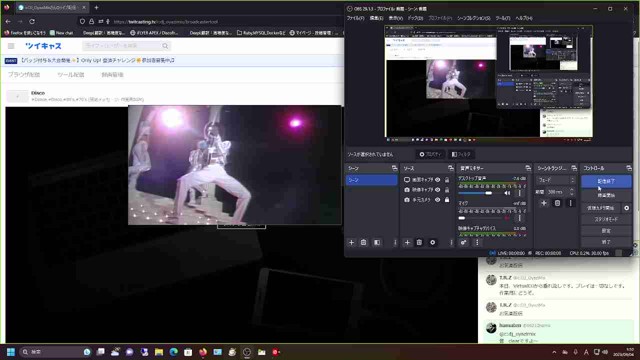
Task: Click the Settings button in Controls
Action: [x=606, y=231]
